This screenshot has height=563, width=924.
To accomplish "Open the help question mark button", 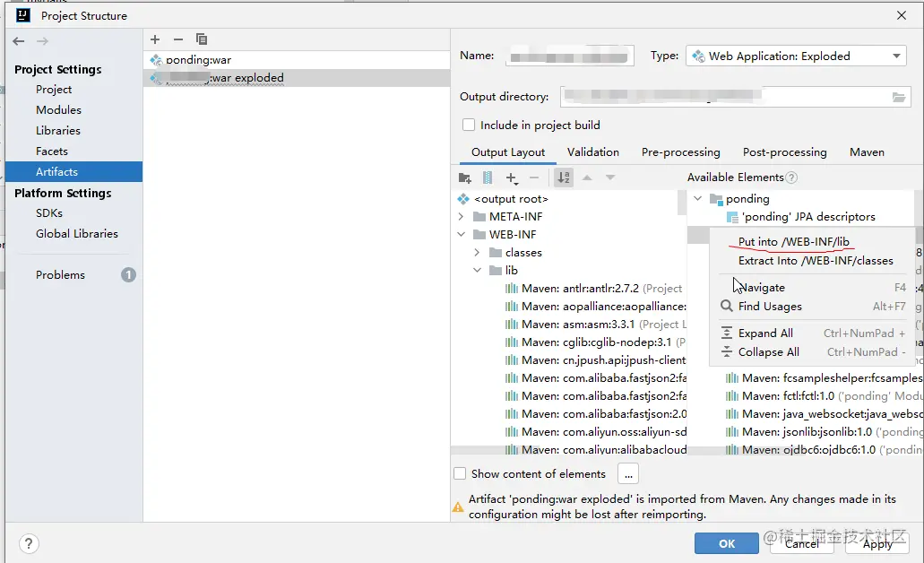I will coord(29,543).
